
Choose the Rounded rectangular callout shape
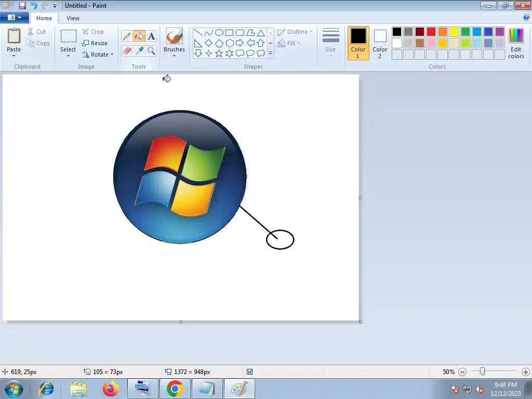click(x=240, y=54)
